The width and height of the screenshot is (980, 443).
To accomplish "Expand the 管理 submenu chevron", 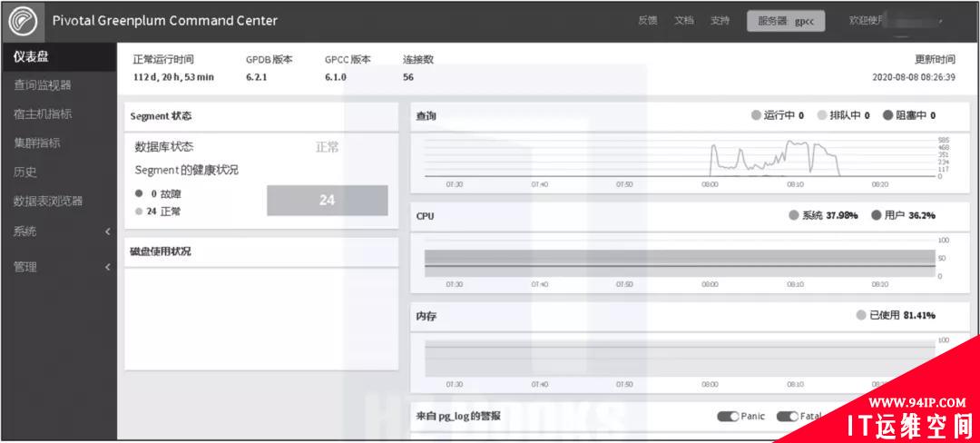I will [107, 268].
